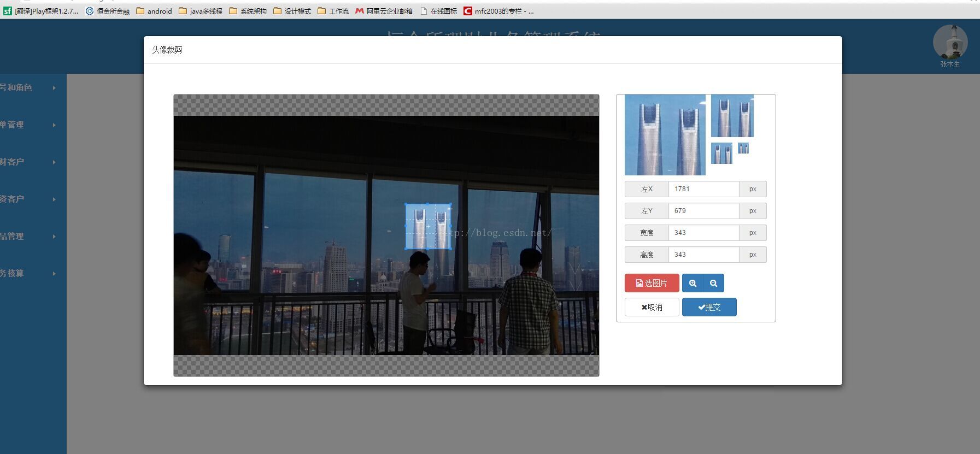This screenshot has height=454, width=980.
Task: Choose a picture with the 选图片 button
Action: pyautogui.click(x=652, y=283)
